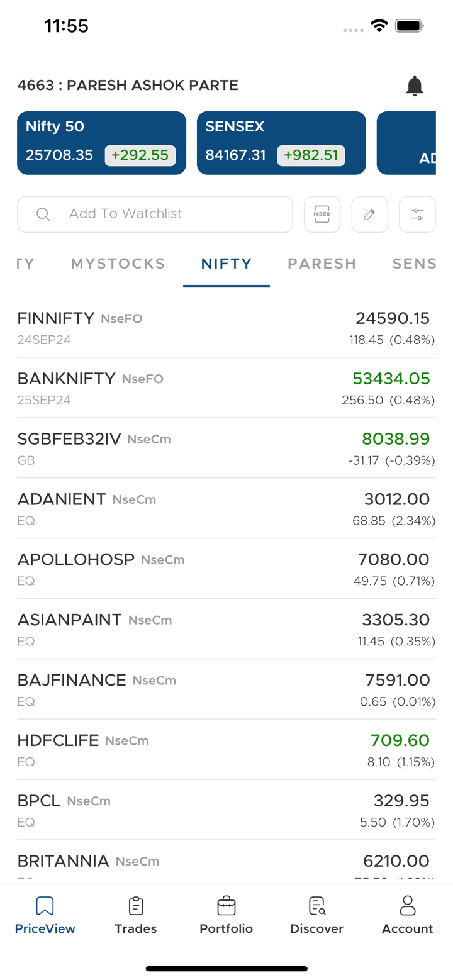Tap the pencil edit watchlist icon
This screenshot has width=453, height=980.
point(369,214)
